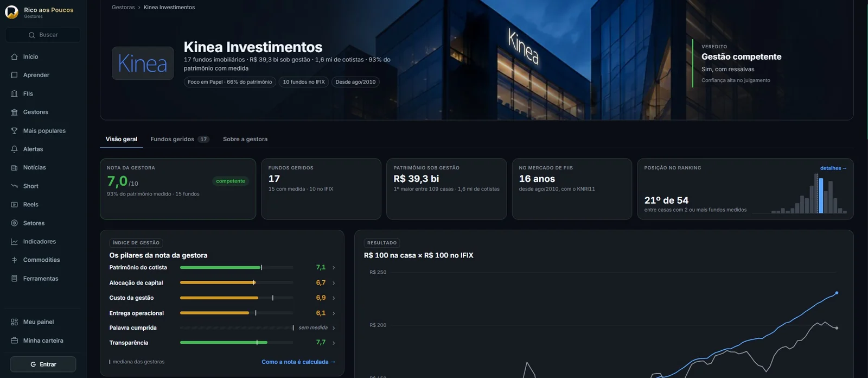
Task: Click the Minha carteira briefcase icon
Action: pyautogui.click(x=15, y=340)
